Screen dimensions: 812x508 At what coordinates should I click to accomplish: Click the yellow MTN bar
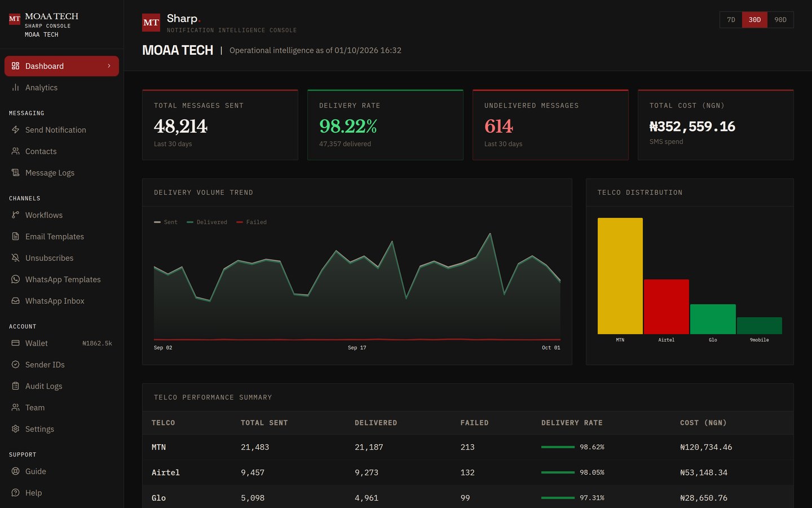[620, 276]
